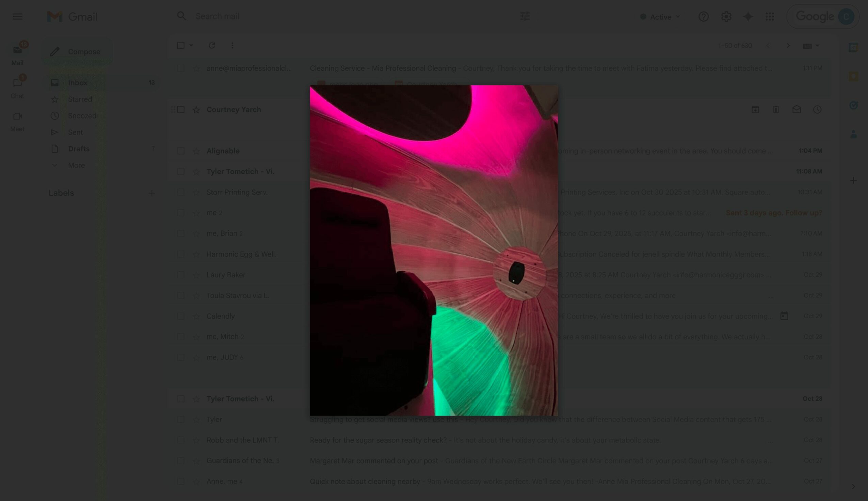Check the Alignable email checkbox
868x501 pixels.
(x=181, y=151)
